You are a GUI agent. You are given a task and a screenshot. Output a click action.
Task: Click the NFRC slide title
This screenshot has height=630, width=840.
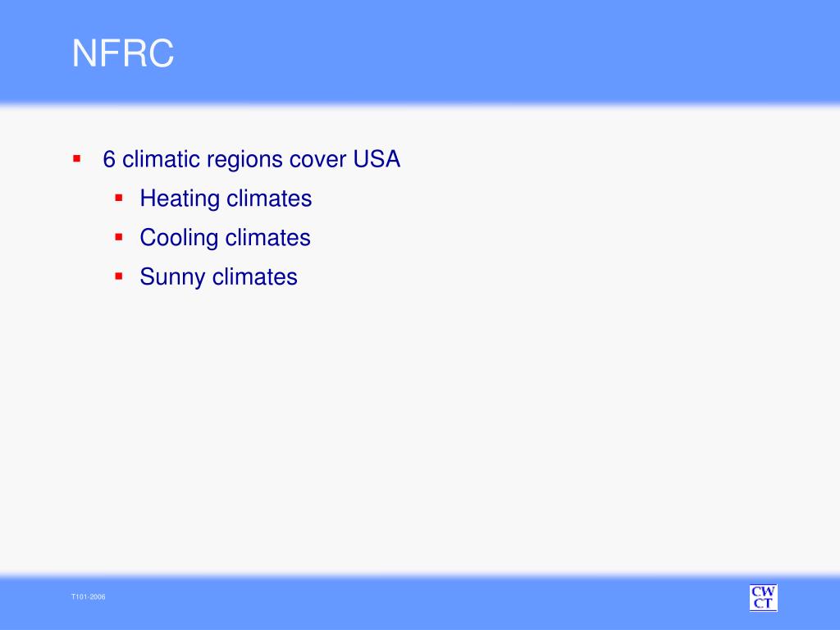pyautogui.click(x=123, y=53)
